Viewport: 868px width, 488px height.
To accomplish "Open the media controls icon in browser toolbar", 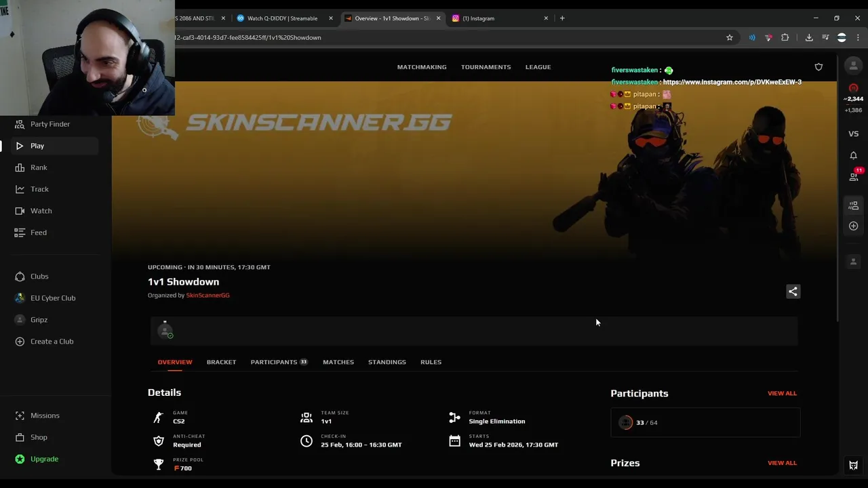I will point(825,38).
